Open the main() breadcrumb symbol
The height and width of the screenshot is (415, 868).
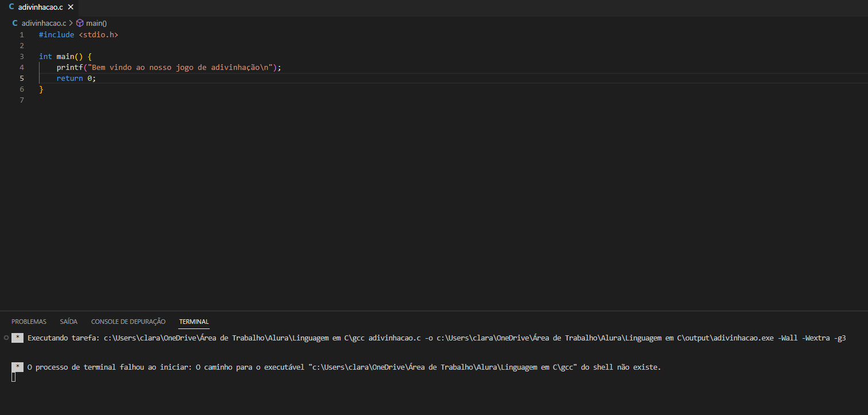click(x=96, y=24)
